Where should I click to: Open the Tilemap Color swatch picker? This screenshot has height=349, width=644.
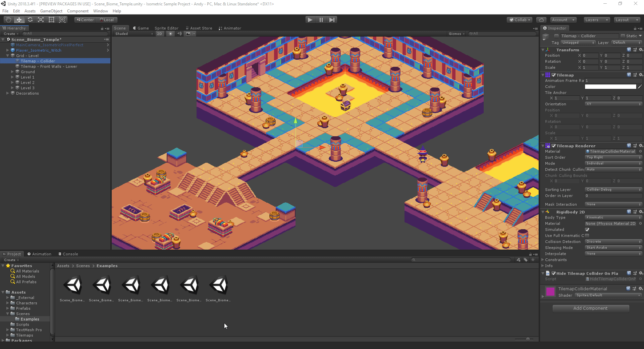pyautogui.click(x=610, y=86)
